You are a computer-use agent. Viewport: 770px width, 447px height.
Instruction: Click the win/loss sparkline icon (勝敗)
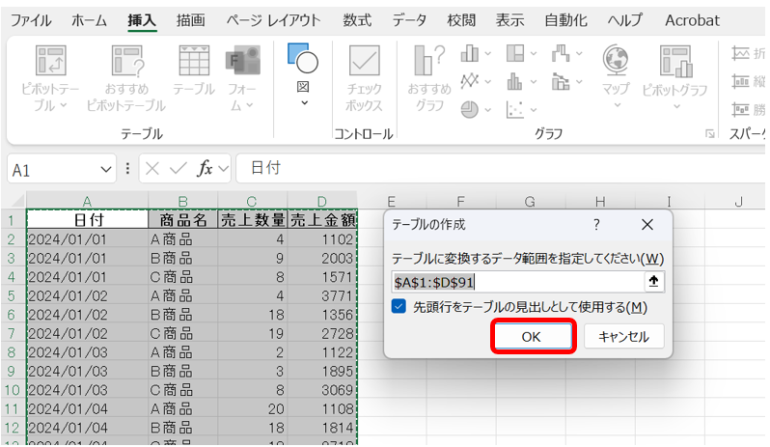[x=741, y=109]
